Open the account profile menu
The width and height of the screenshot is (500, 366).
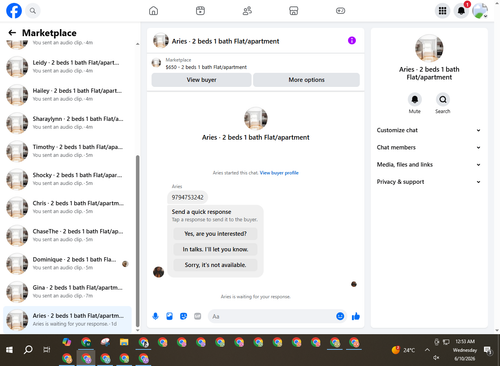click(x=480, y=11)
